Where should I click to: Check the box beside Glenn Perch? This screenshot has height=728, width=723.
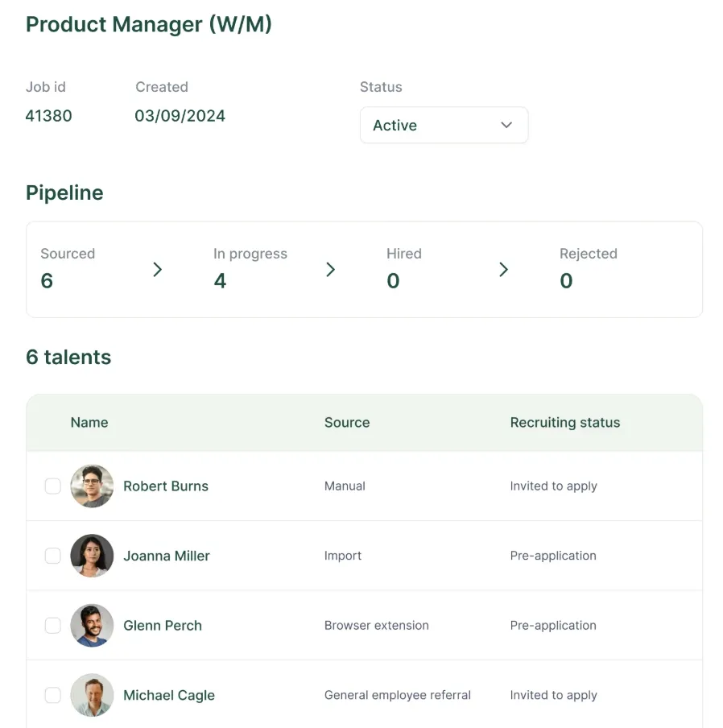[x=52, y=626]
